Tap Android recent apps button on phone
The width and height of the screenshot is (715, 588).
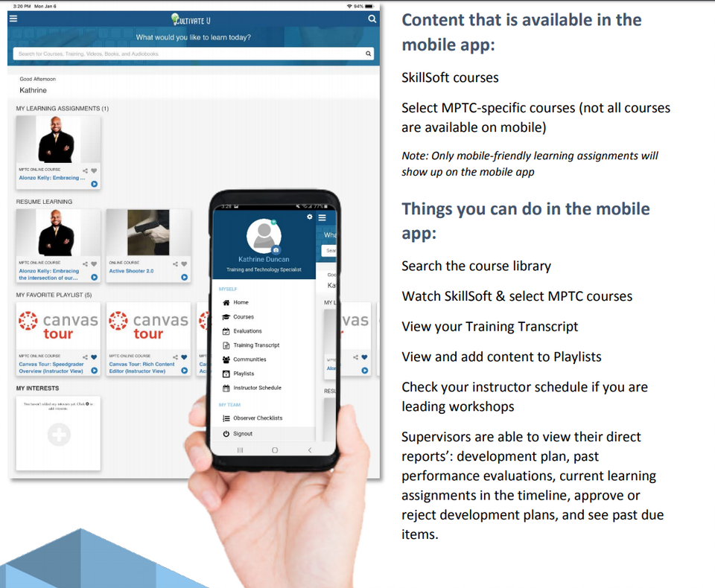click(x=240, y=450)
